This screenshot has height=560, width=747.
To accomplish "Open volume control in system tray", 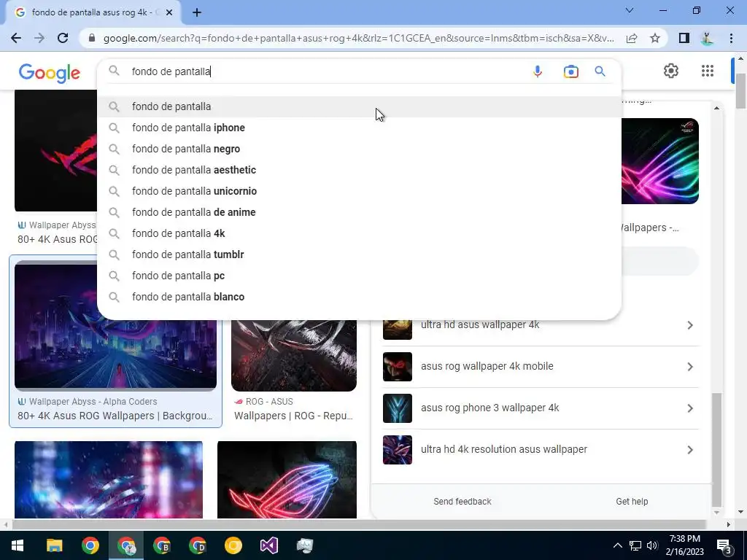I will [651, 545].
